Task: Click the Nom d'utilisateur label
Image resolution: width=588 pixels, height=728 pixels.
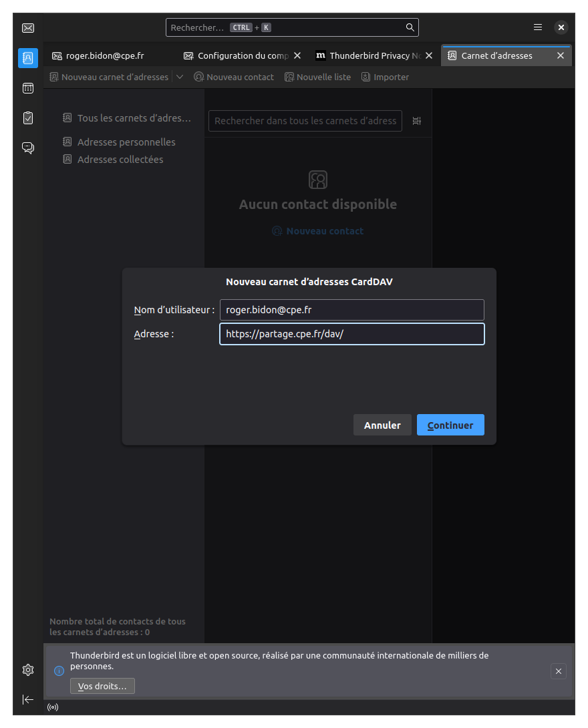Action: 174,310
